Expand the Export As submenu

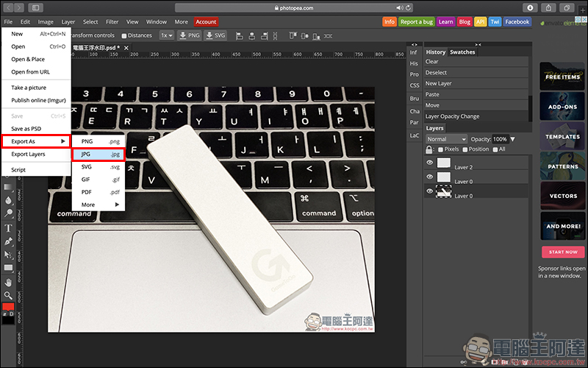click(36, 141)
